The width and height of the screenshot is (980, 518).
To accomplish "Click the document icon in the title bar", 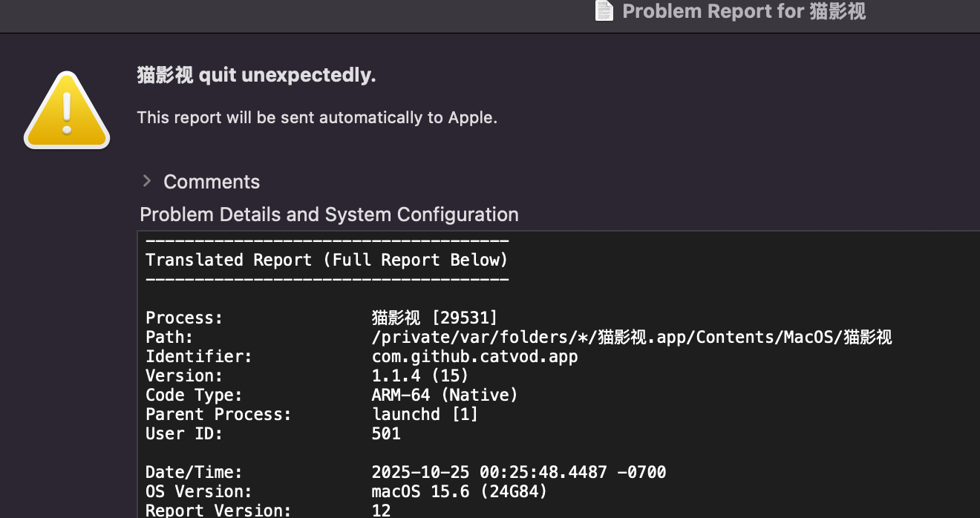I will [604, 11].
